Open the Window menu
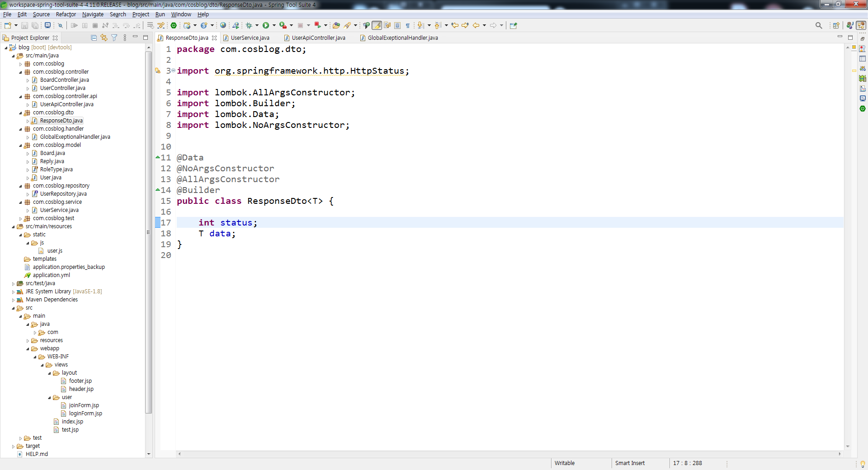Screen dimensions: 868x470 181,14
